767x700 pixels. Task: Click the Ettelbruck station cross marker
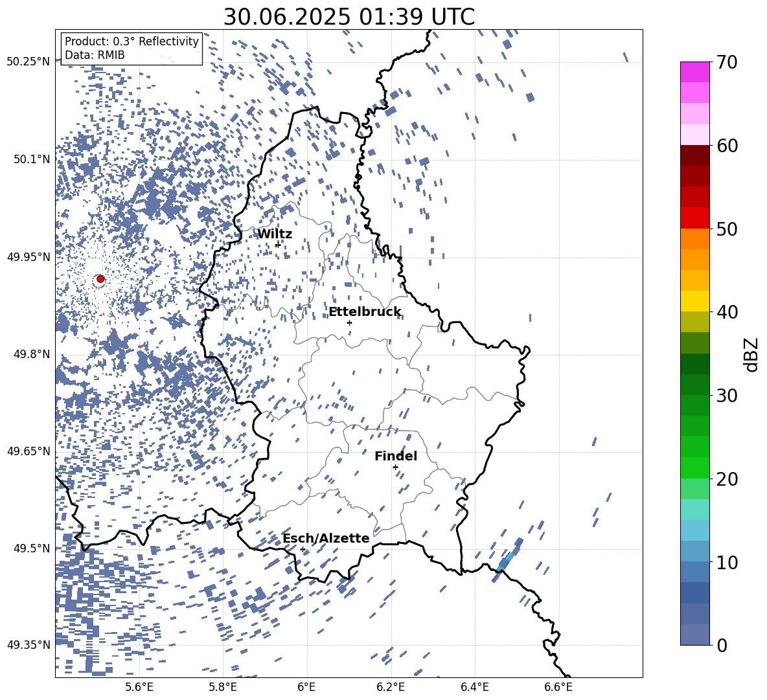pos(349,322)
